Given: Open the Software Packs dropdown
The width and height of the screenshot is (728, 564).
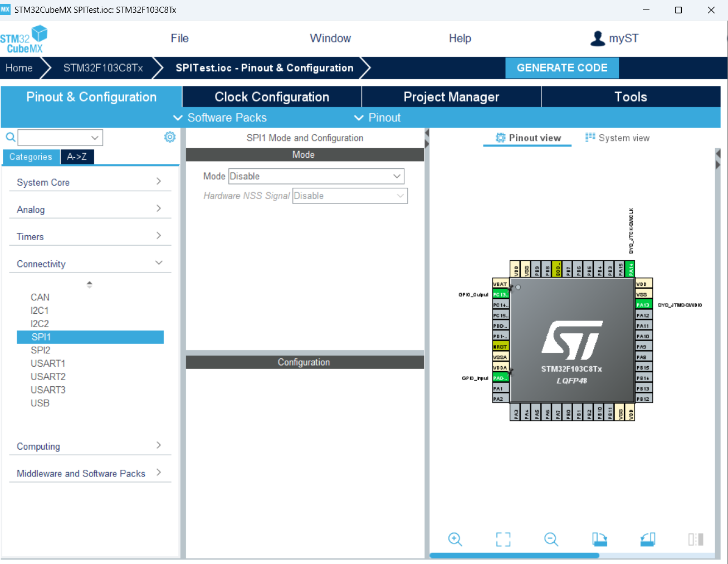Looking at the screenshot, I should tap(220, 118).
